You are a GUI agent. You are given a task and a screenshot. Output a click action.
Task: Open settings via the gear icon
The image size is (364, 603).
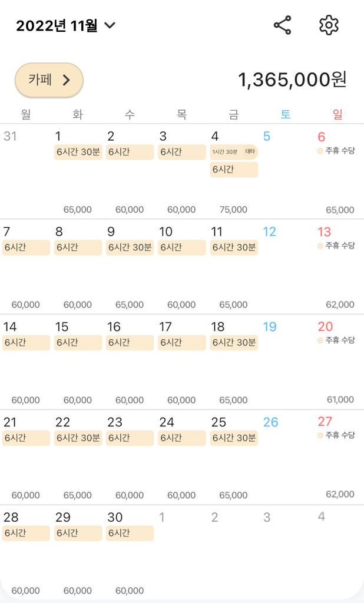(329, 25)
